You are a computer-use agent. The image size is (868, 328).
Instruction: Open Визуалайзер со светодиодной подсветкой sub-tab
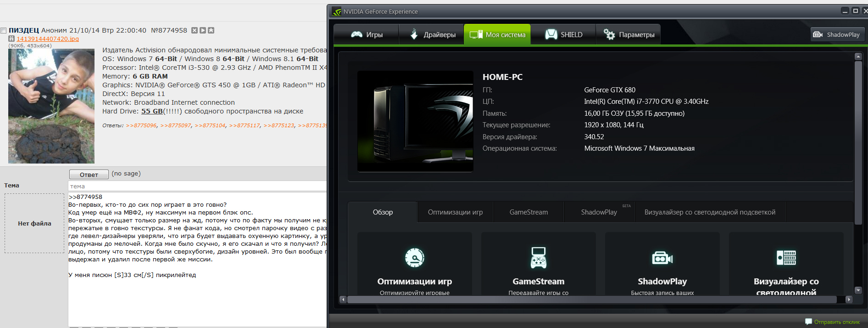pyautogui.click(x=710, y=212)
